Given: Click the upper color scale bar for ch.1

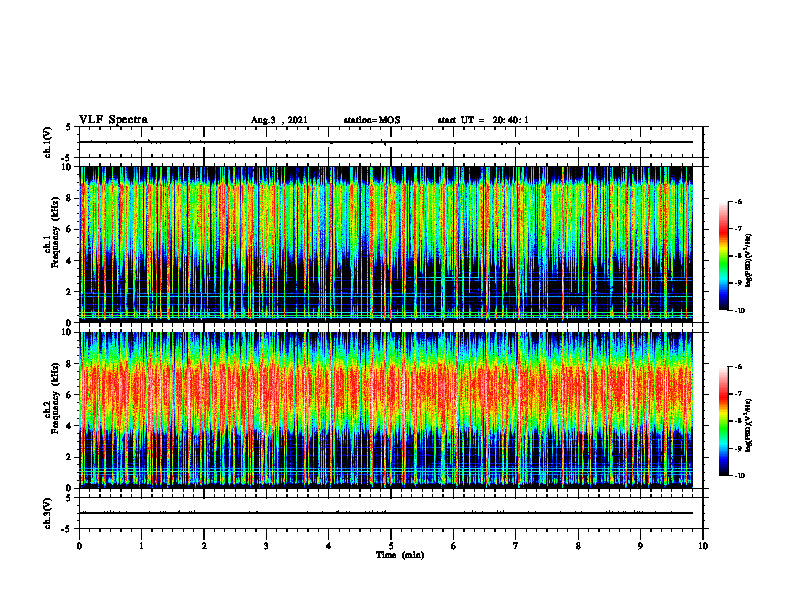Looking at the screenshot, I should coord(723,256).
